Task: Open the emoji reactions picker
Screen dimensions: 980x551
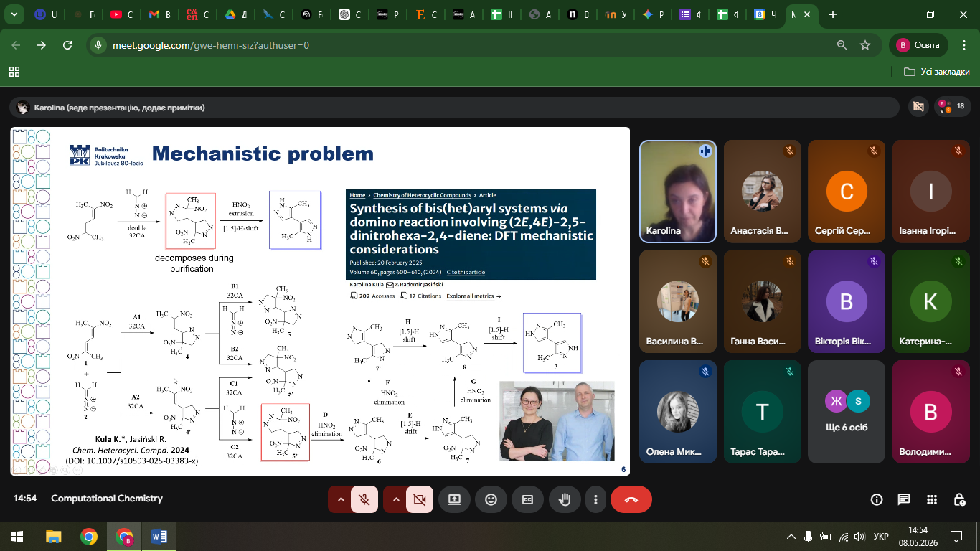Action: click(491, 499)
